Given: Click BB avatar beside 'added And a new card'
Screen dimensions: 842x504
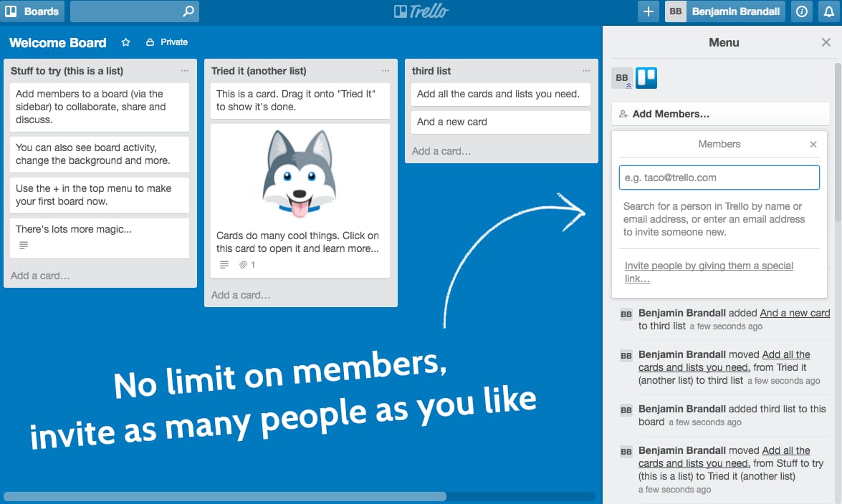Looking at the screenshot, I should pyautogui.click(x=626, y=314).
